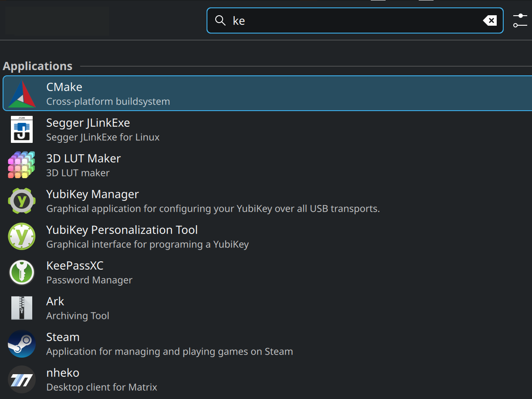The image size is (532, 399).
Task: Click inside the search box containing 'ke'
Action: (349, 20)
